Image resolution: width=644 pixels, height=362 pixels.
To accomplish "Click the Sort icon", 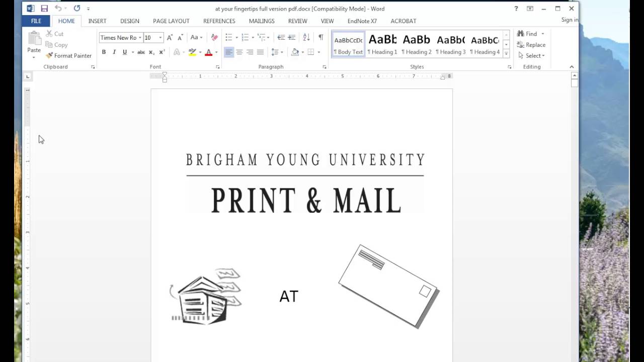I will coord(306,38).
